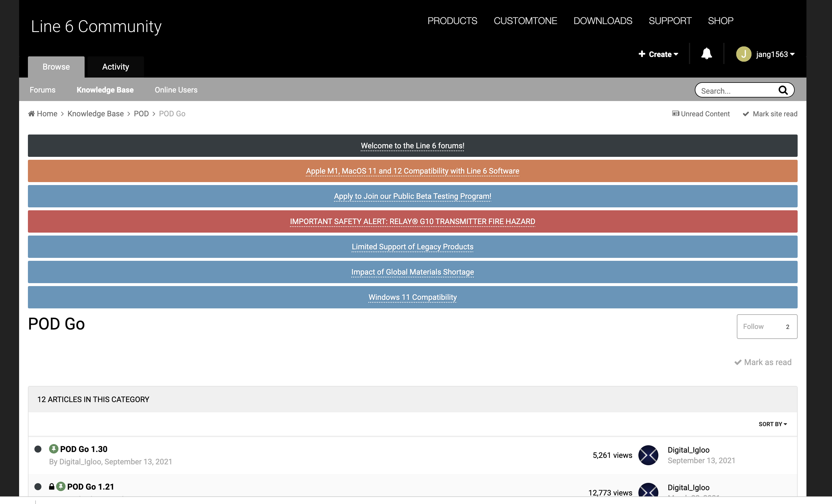Screen dimensions: 832x504
Task: Open Welcome to the Line 6 forums announcement
Action: (x=412, y=145)
